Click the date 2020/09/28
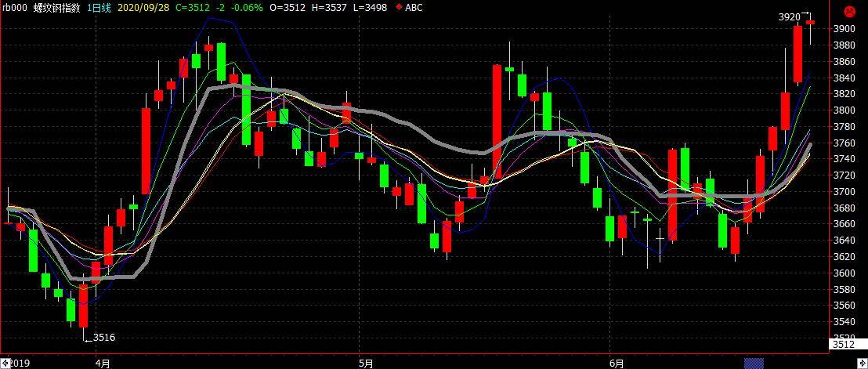The image size is (868, 369). (142, 8)
